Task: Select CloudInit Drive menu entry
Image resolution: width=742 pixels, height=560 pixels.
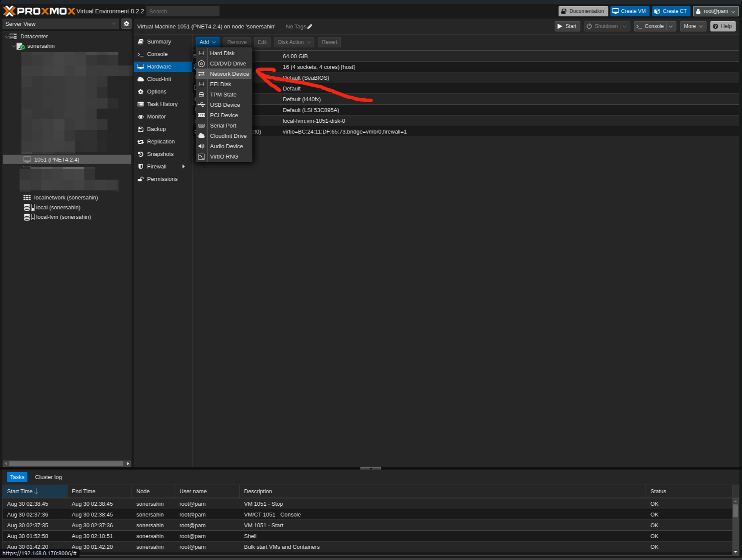Action: click(228, 136)
